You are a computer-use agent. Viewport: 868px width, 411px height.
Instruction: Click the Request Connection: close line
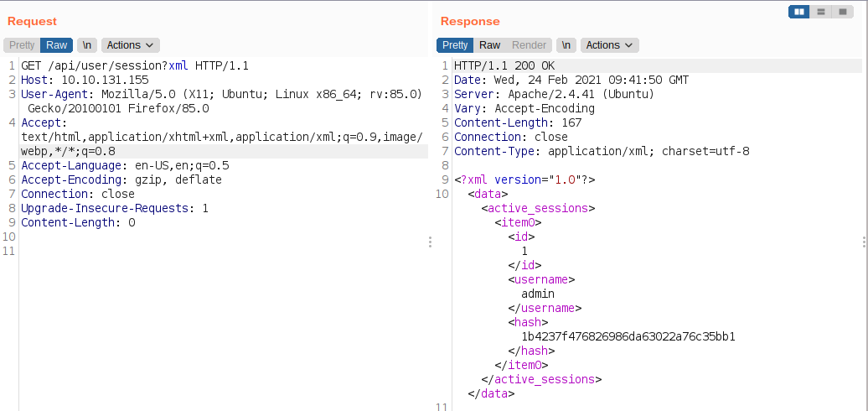pyautogui.click(x=78, y=195)
